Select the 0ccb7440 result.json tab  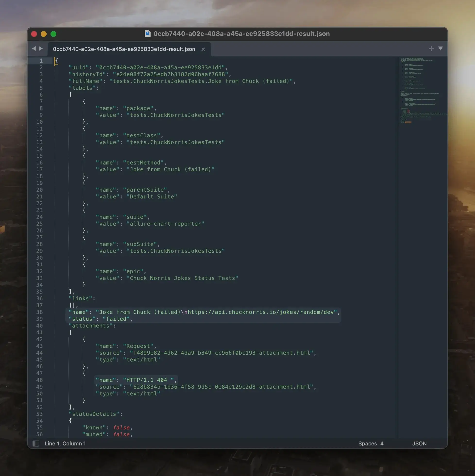(124, 49)
